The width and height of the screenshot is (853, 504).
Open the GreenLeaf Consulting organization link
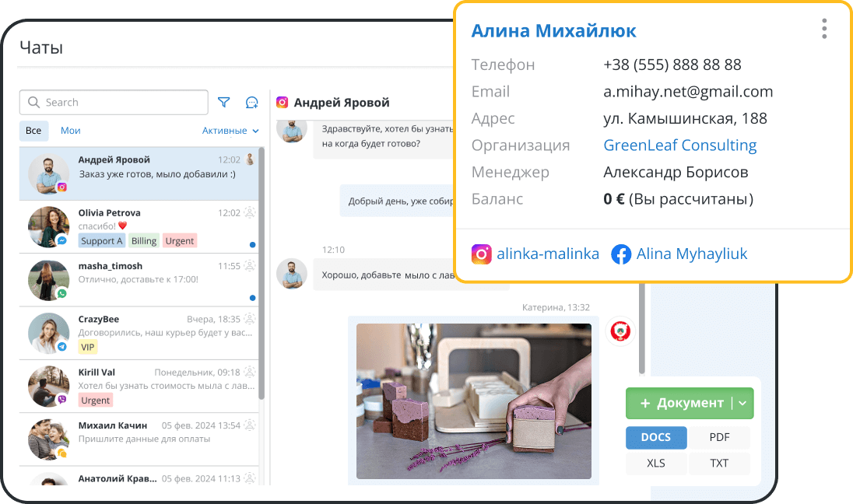[679, 145]
